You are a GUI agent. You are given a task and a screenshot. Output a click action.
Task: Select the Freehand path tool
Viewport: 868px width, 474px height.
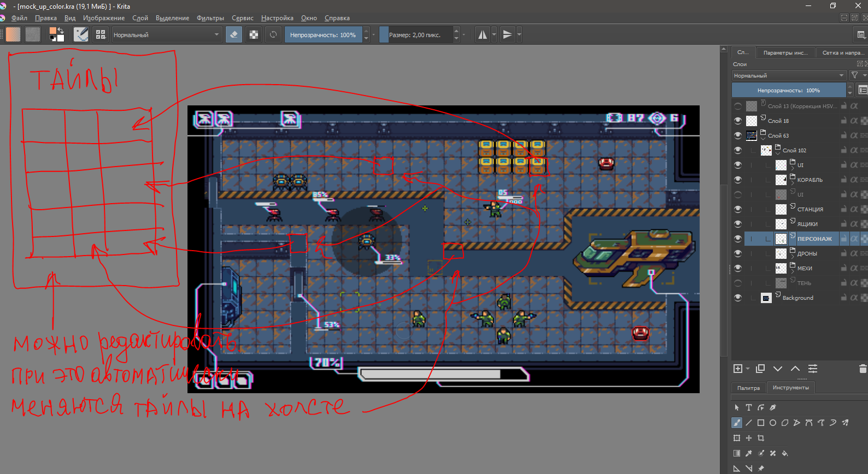pyautogui.click(x=821, y=423)
